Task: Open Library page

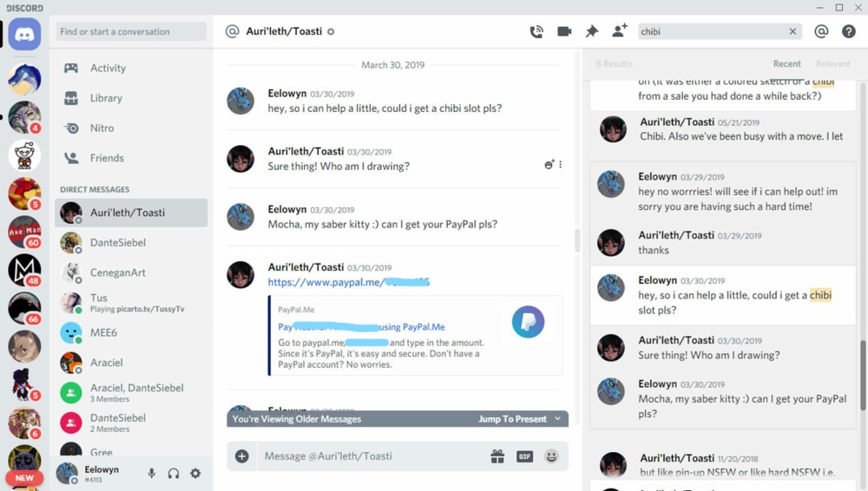Action: (x=131, y=98)
